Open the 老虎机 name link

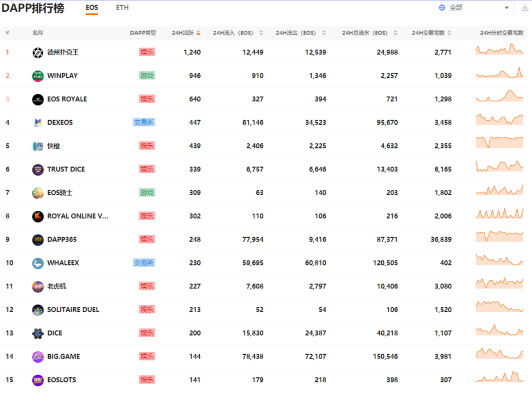tap(57, 286)
